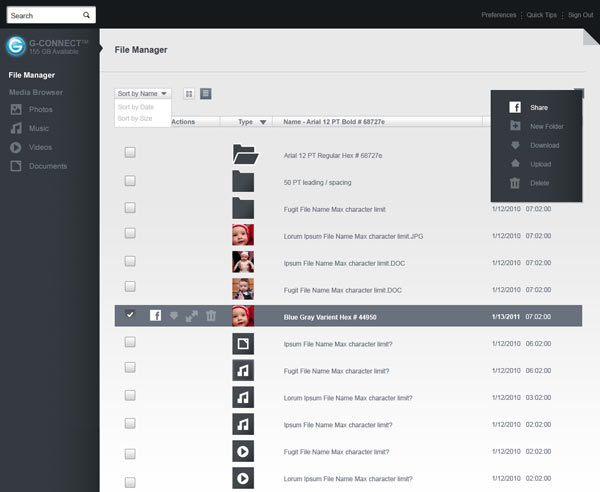Screen dimensions: 600x492
Task: Check the box for 50 PT leading / spacing
Action: [x=130, y=180]
